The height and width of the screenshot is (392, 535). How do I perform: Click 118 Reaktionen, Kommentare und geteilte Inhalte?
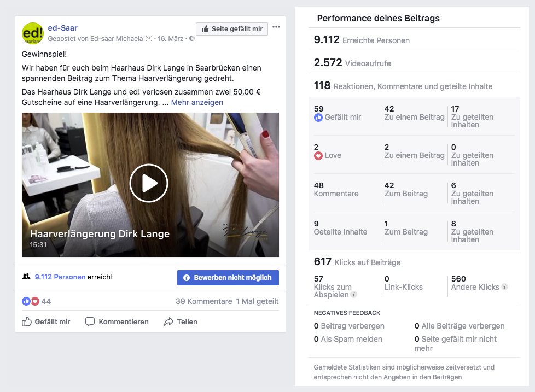[x=403, y=85]
